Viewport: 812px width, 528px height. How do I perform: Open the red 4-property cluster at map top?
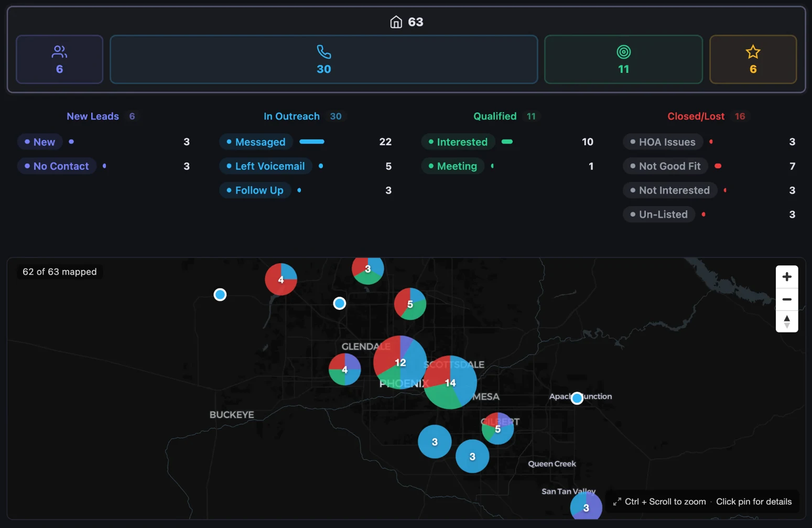281,279
